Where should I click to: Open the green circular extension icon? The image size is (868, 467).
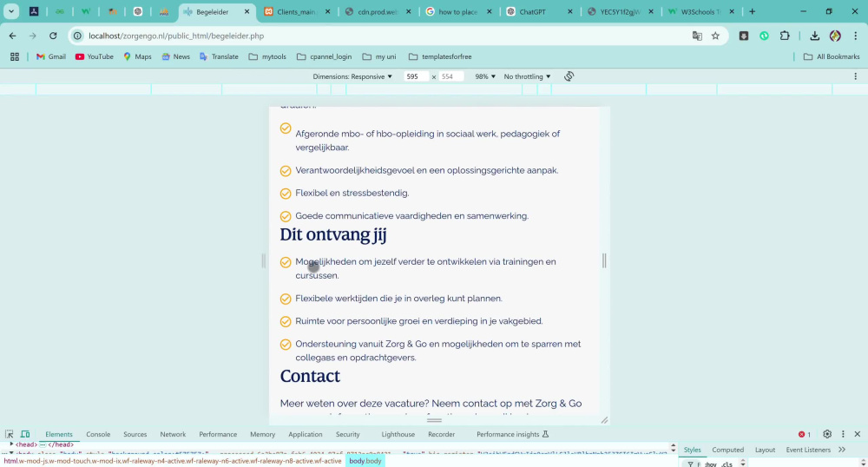pos(764,36)
